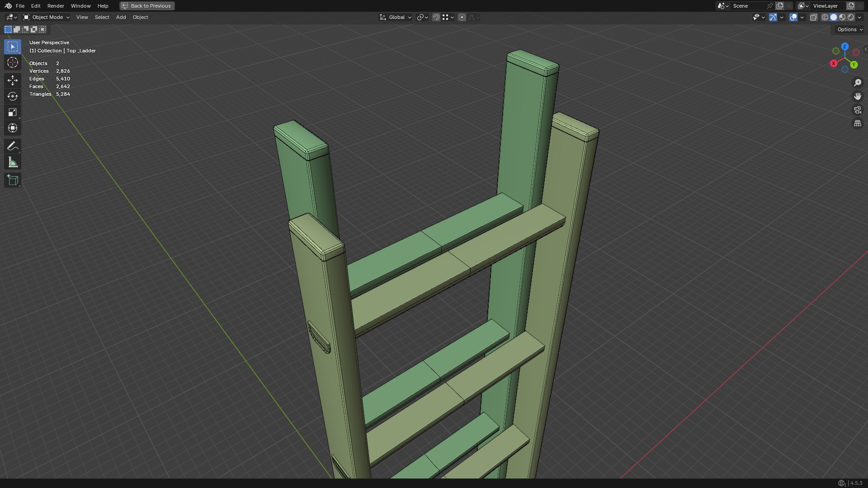Screen dimensions: 868x488
Task: Select the Annotate tool
Action: 13,146
